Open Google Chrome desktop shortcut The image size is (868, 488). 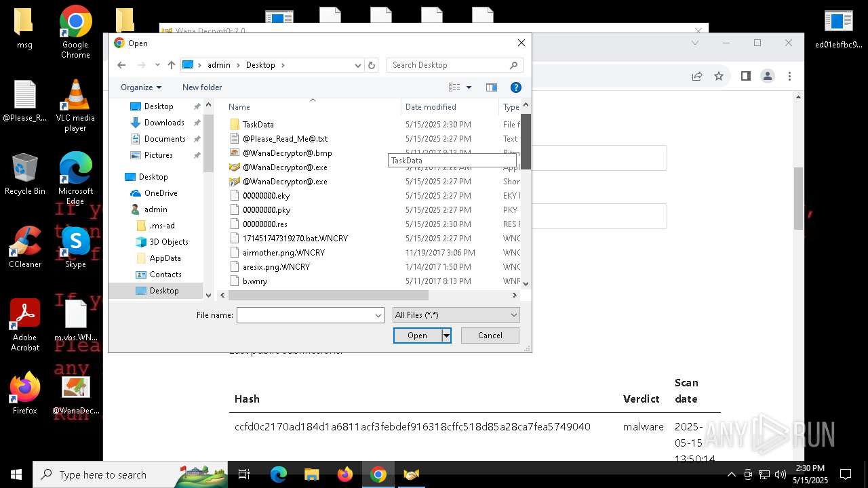point(75,32)
